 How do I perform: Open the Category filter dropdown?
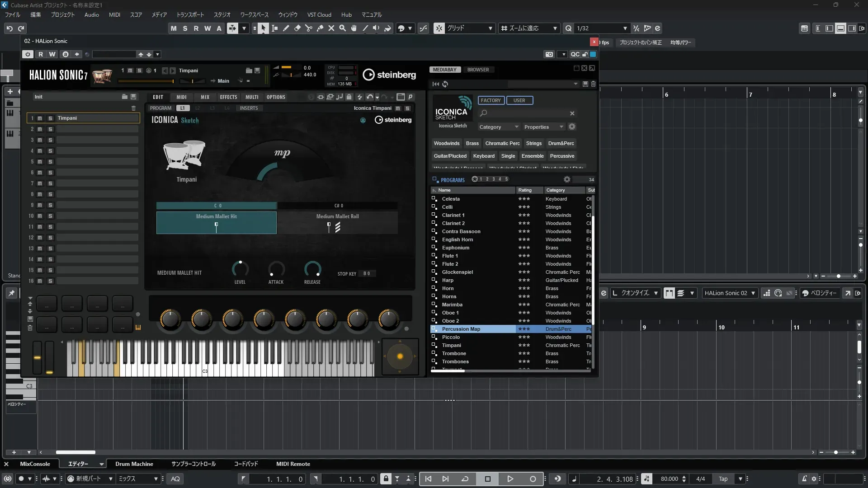(499, 127)
